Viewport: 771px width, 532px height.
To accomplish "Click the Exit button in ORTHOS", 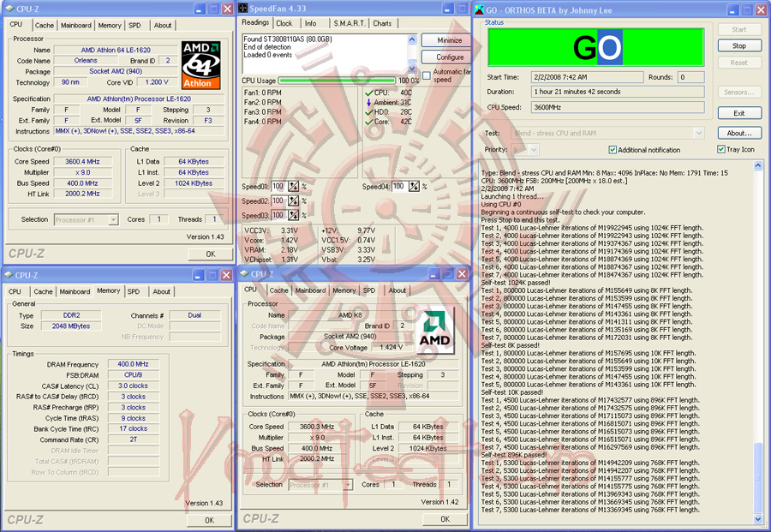I will click(739, 113).
